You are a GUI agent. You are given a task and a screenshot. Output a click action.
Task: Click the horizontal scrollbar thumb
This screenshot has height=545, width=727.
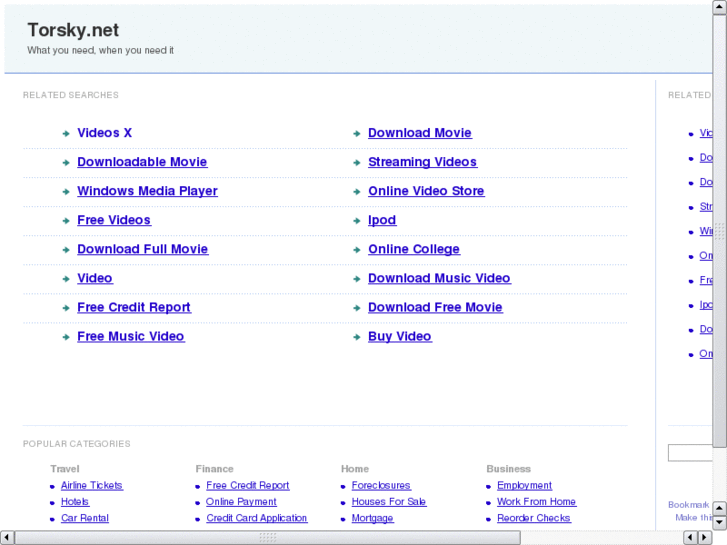pyautogui.click(x=268, y=538)
